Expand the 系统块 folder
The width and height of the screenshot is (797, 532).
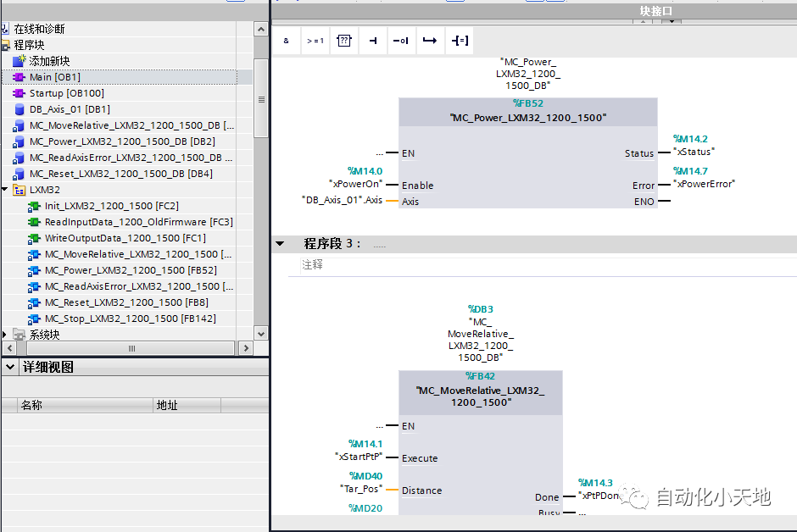(x=6, y=335)
